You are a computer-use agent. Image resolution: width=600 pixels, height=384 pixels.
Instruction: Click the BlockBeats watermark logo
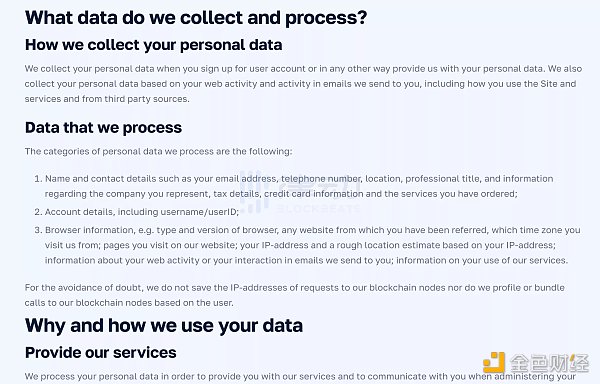[300, 192]
